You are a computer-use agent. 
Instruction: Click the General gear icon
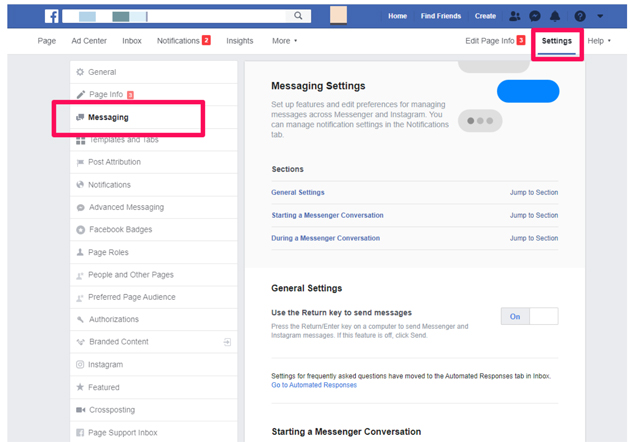80,72
